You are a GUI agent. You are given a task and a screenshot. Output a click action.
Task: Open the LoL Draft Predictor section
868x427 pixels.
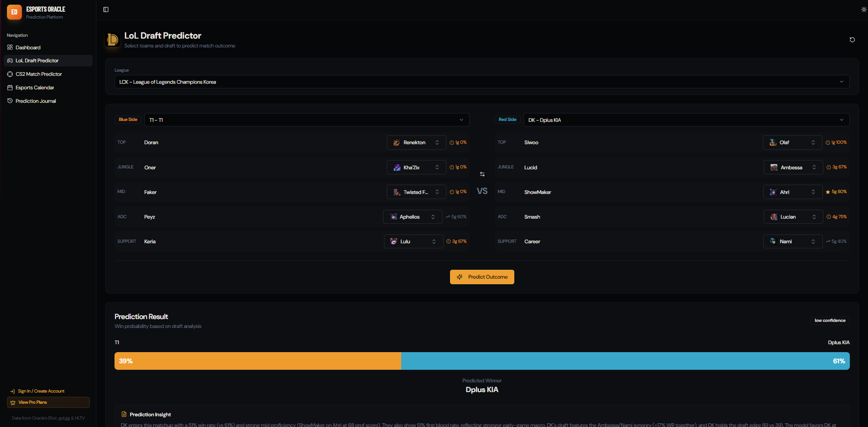click(37, 60)
